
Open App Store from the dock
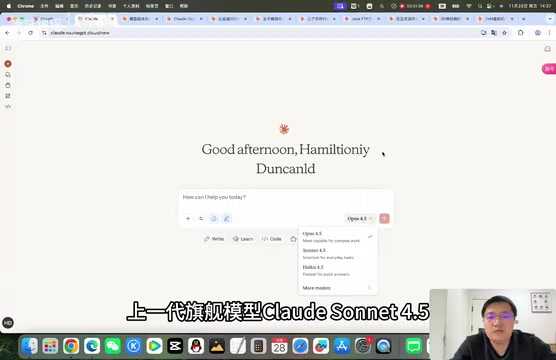(x=342, y=346)
